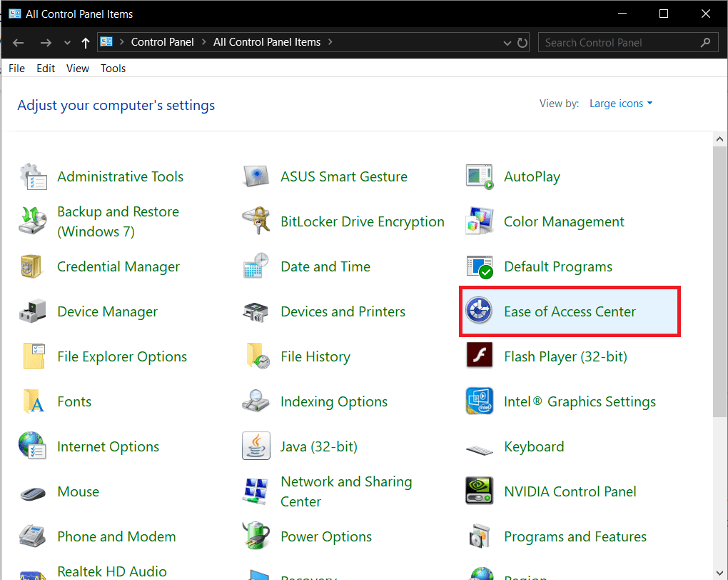The image size is (728, 580).
Task: Open the Network and Sharing Center icon
Action: point(256,491)
